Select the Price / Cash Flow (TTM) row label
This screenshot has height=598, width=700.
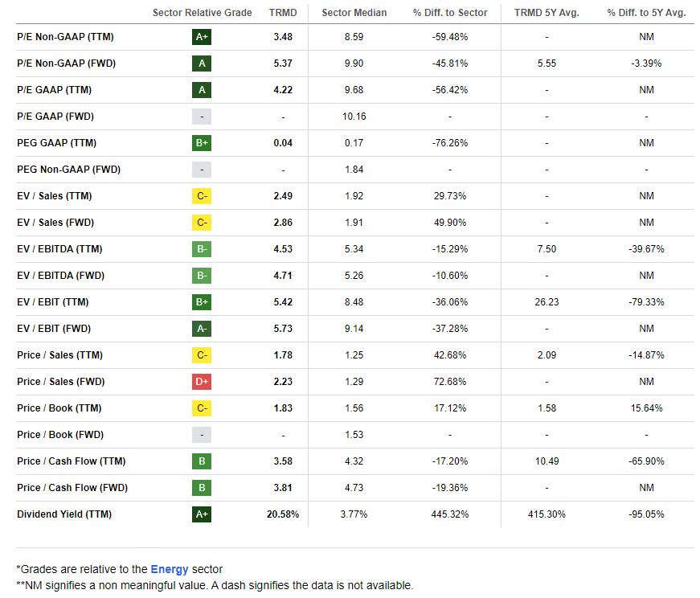point(72,461)
